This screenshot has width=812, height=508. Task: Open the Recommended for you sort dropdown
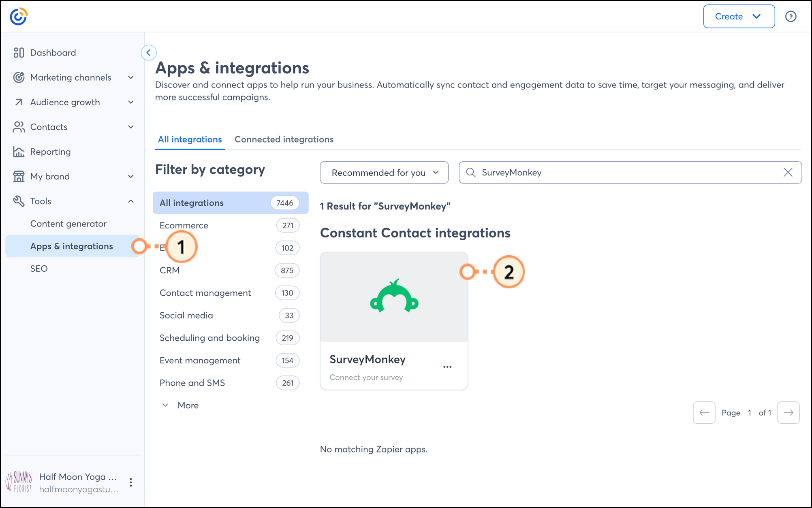tap(384, 173)
